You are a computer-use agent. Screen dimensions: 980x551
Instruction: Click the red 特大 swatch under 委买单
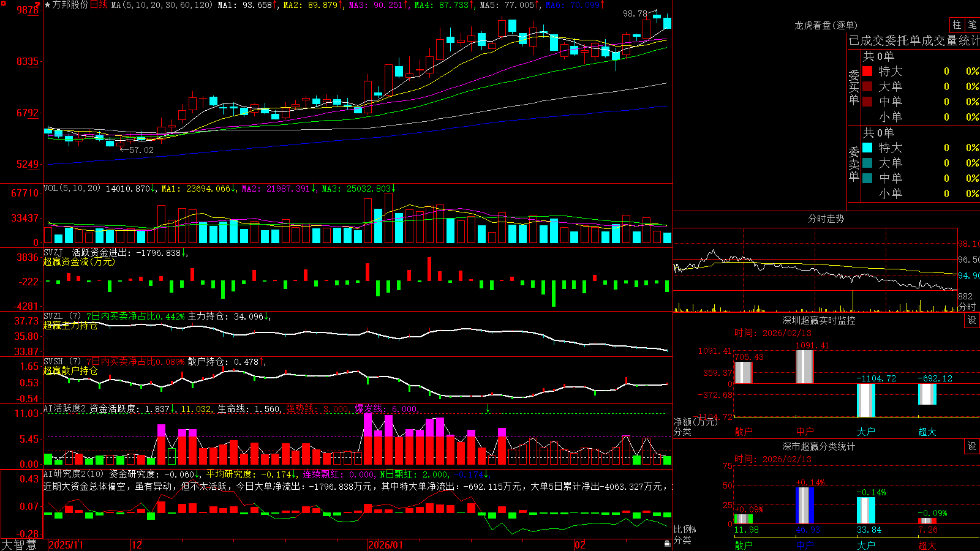coord(867,71)
